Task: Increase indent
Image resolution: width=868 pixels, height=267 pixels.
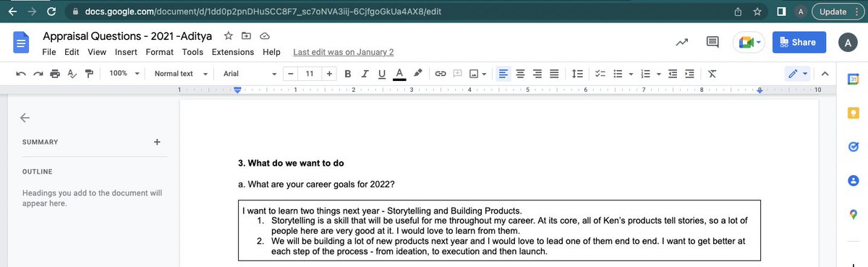Action: (x=690, y=73)
